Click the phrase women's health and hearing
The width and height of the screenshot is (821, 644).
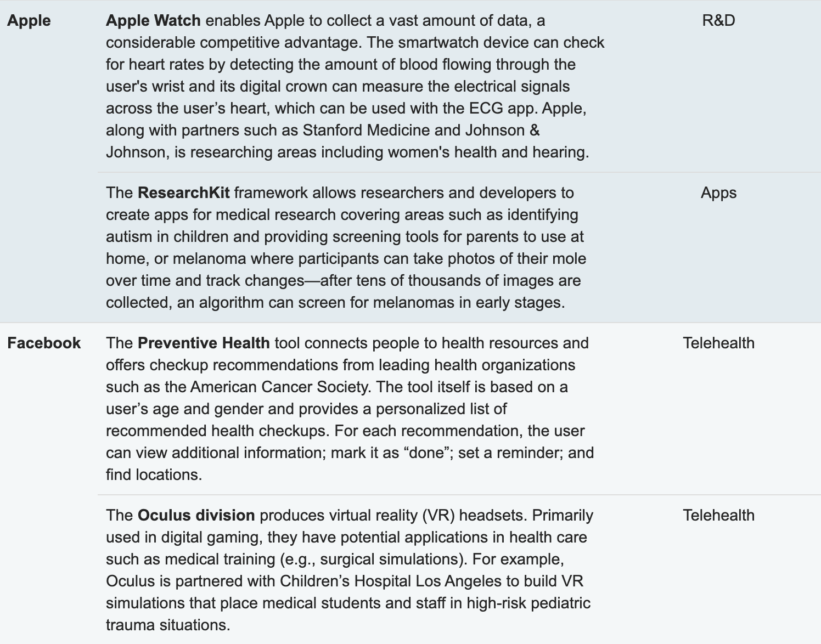pyautogui.click(x=487, y=152)
